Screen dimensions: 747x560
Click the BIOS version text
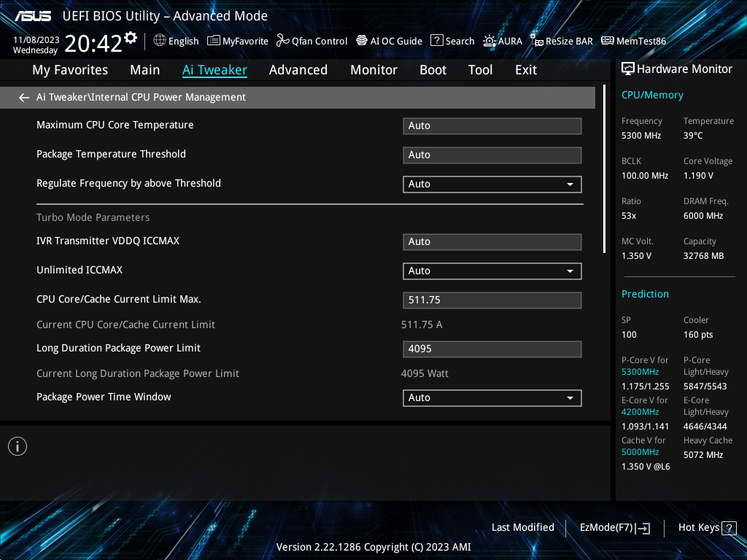[x=373, y=547]
